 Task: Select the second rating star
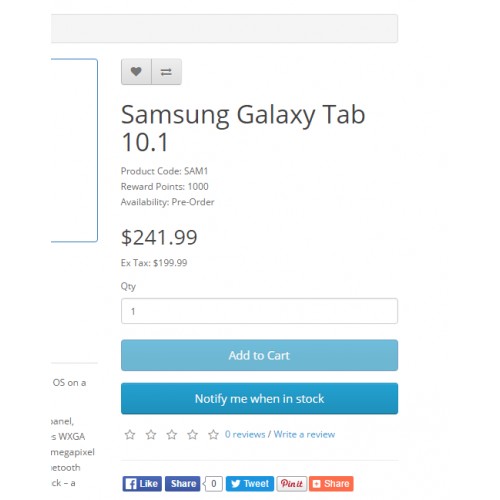[151, 434]
